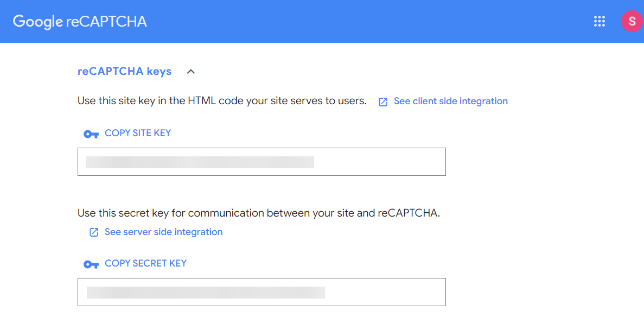
Task: Click the key icon beside COPY SITE KEY
Action: click(91, 134)
